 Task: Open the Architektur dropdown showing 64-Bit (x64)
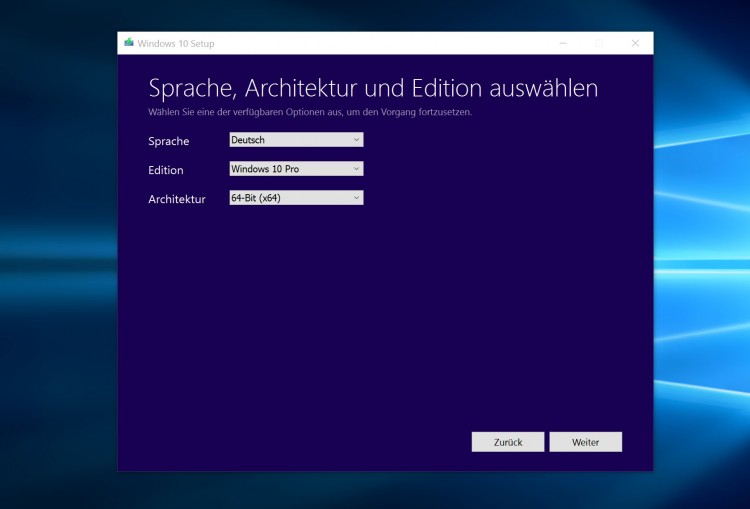pos(296,198)
